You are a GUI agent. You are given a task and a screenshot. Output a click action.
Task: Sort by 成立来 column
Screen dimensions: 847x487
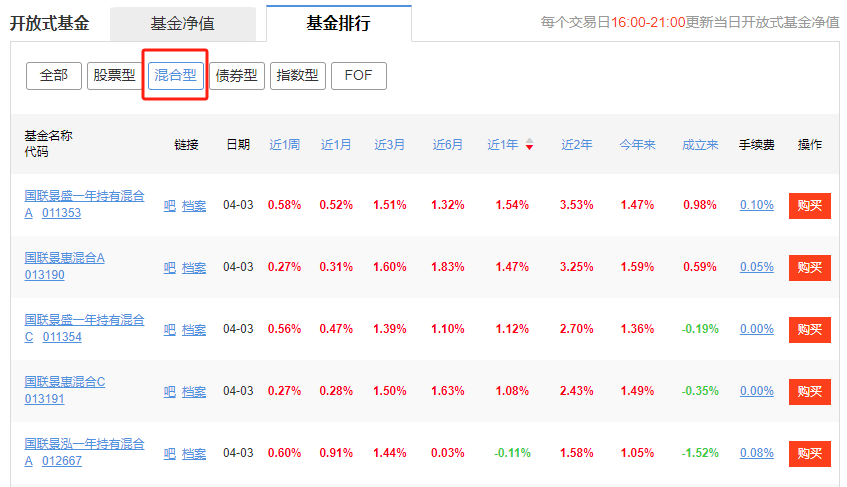click(700, 145)
